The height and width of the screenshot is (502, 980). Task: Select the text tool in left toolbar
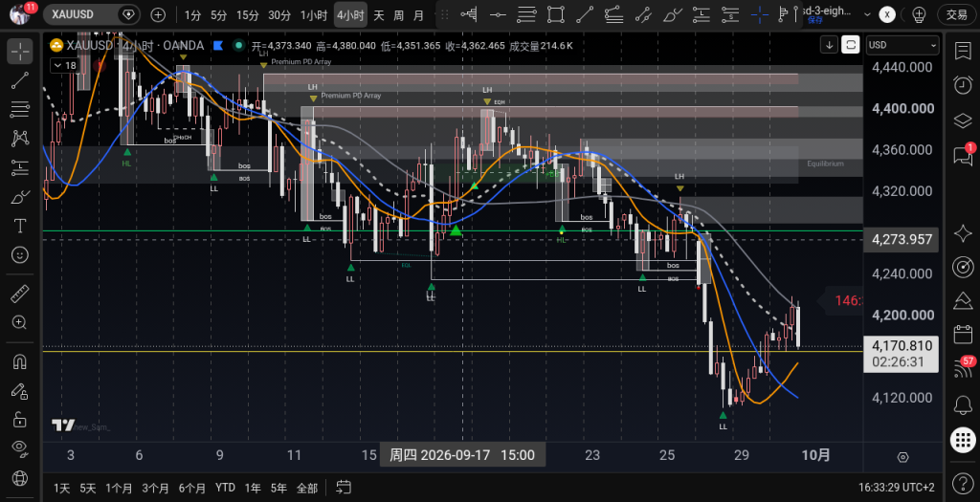[20, 226]
